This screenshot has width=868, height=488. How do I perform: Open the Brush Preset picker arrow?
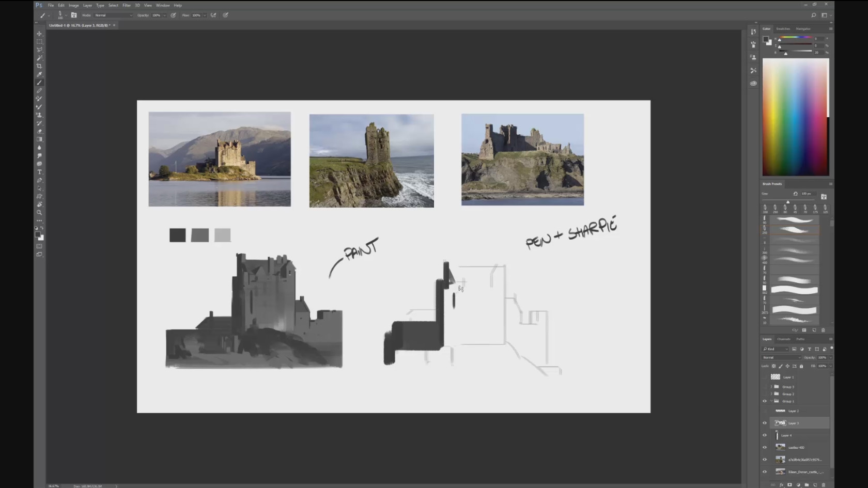[x=66, y=15]
